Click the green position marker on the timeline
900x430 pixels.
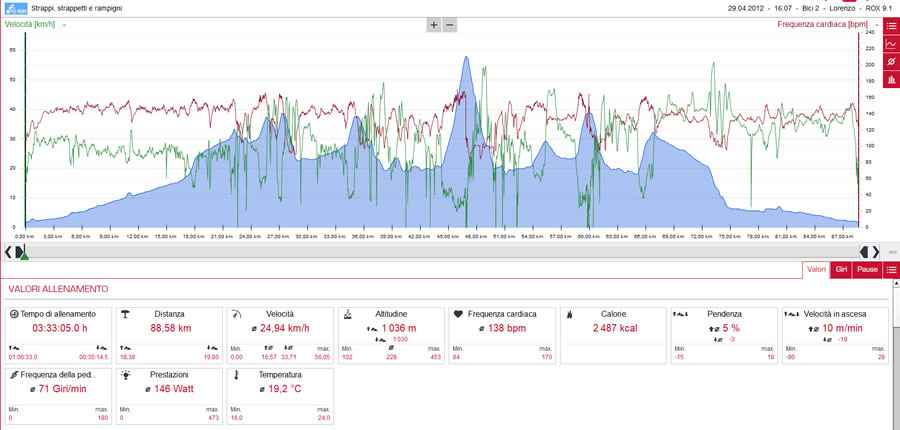(x=24, y=257)
